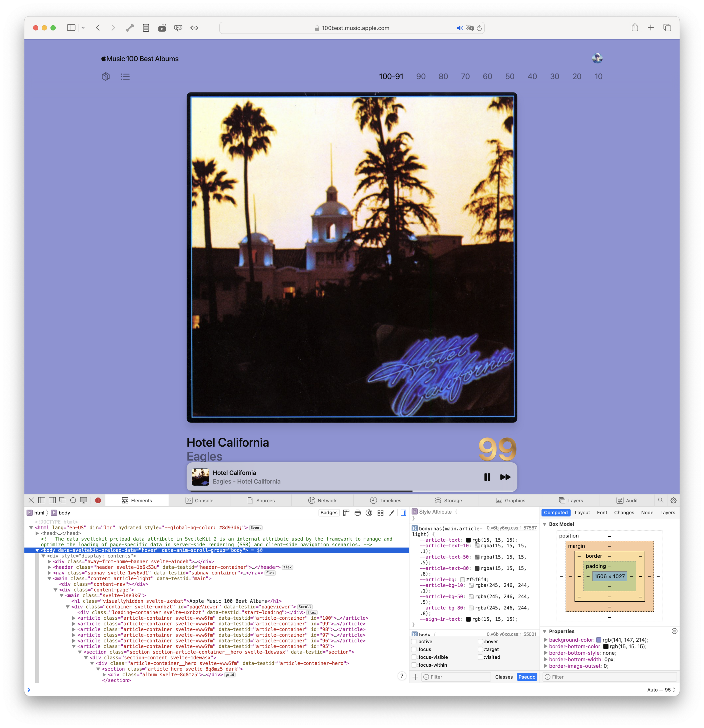Collapse the article with id 95
Image resolution: width=704 pixels, height=728 pixels.
[74, 646]
